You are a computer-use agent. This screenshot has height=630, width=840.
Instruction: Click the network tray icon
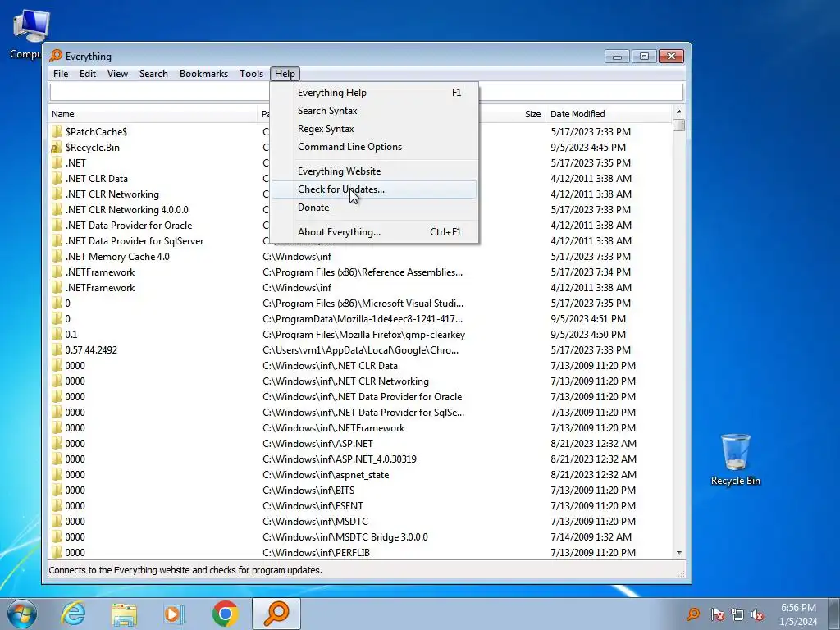[737, 614]
